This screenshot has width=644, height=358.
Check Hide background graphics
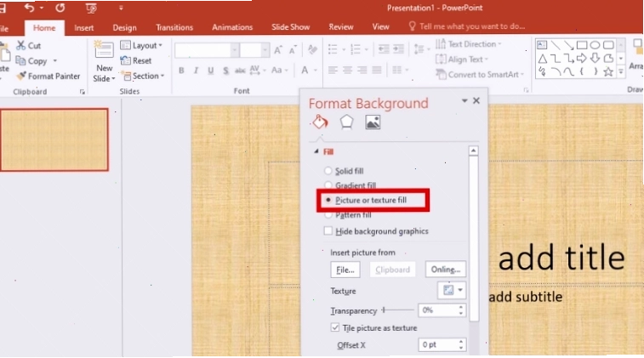pyautogui.click(x=328, y=231)
